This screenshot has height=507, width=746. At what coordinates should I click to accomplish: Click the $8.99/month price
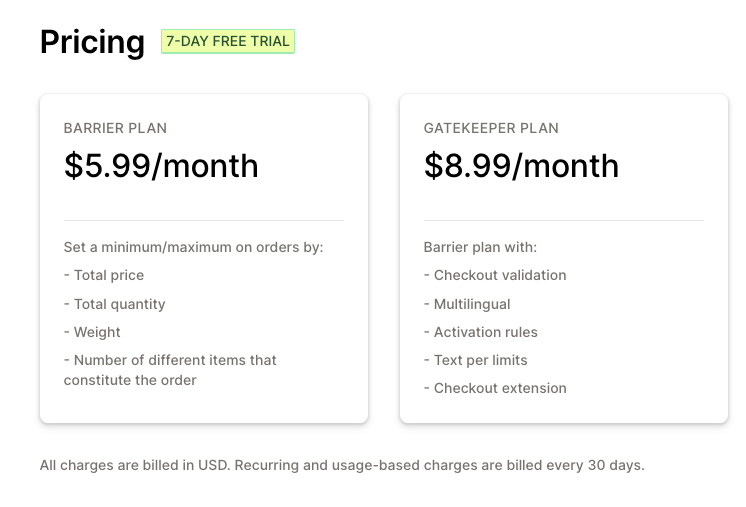pyautogui.click(x=521, y=166)
